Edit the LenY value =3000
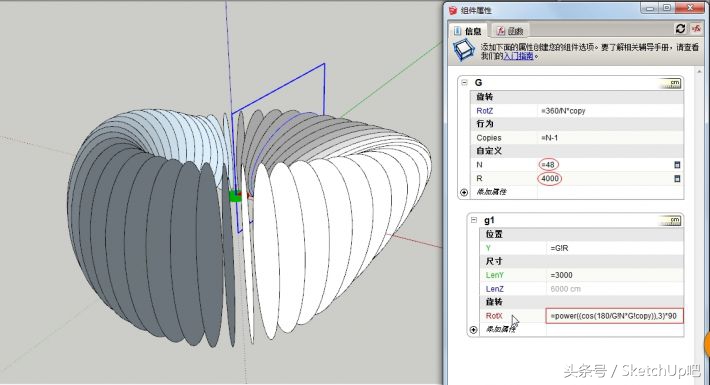 (x=614, y=275)
